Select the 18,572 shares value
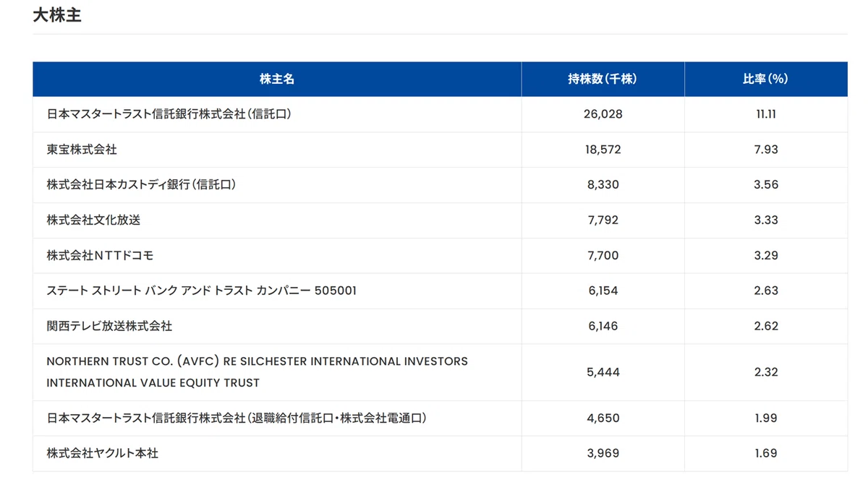The width and height of the screenshot is (868, 477). click(603, 150)
